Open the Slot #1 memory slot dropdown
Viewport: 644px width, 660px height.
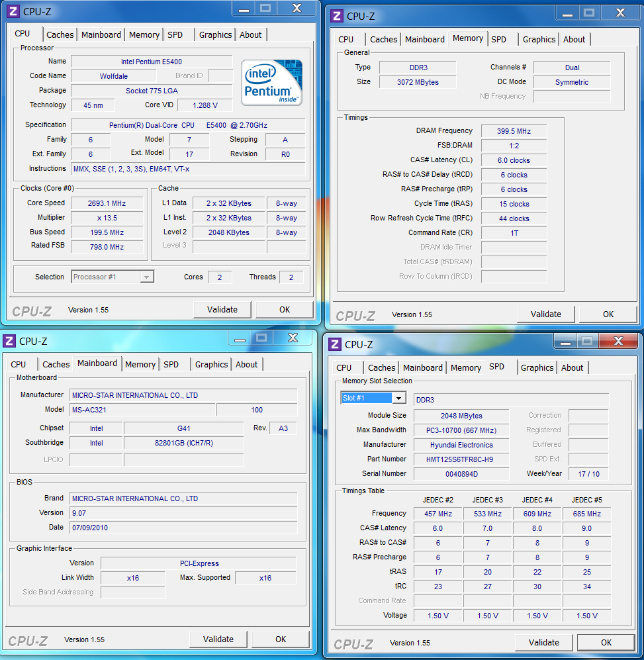coord(398,398)
